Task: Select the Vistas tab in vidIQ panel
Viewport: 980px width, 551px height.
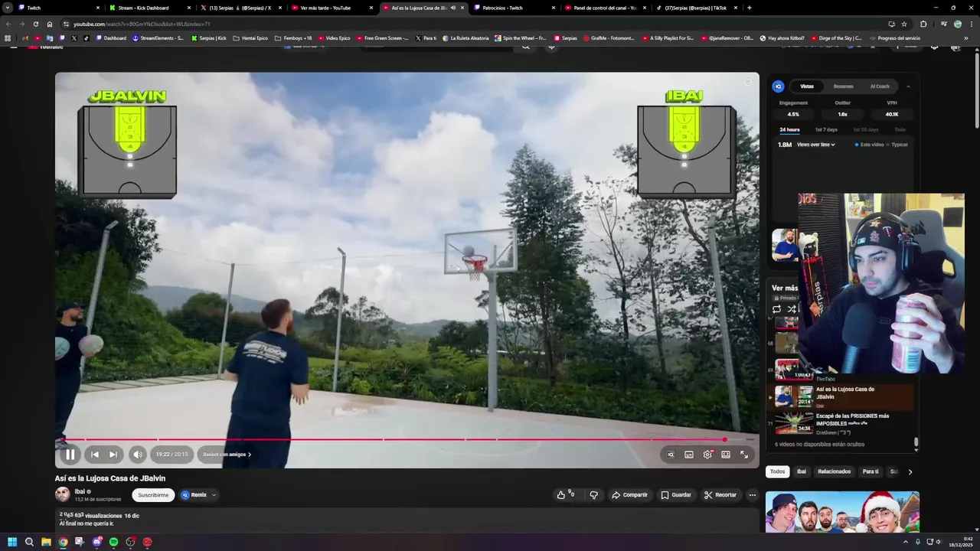Action: point(807,86)
